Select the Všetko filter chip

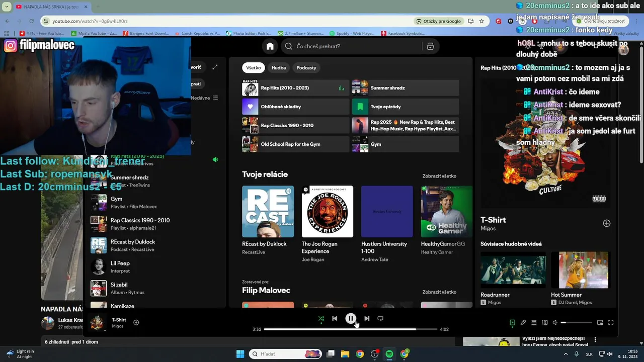coord(254,68)
